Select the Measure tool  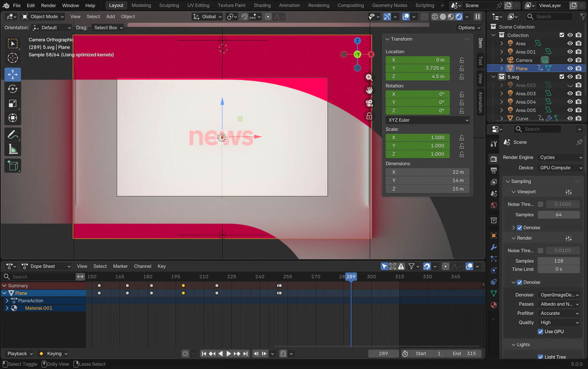(x=13, y=149)
